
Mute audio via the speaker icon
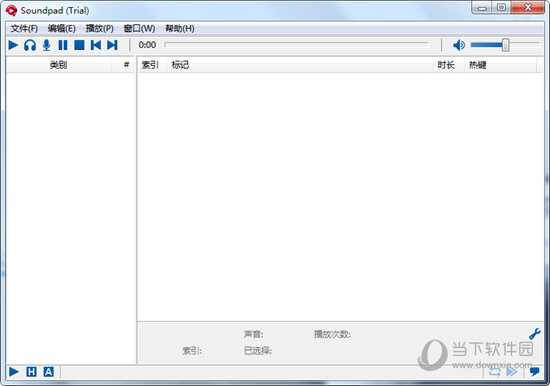459,45
